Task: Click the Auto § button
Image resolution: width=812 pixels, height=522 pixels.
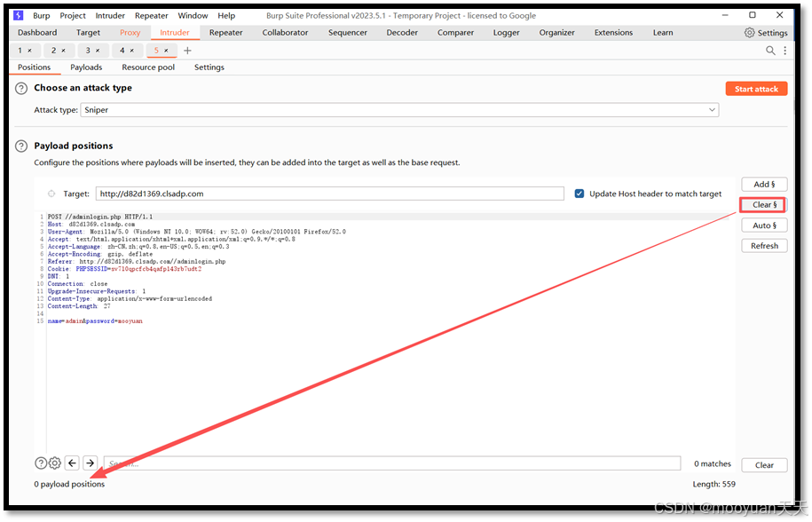Action: click(764, 225)
